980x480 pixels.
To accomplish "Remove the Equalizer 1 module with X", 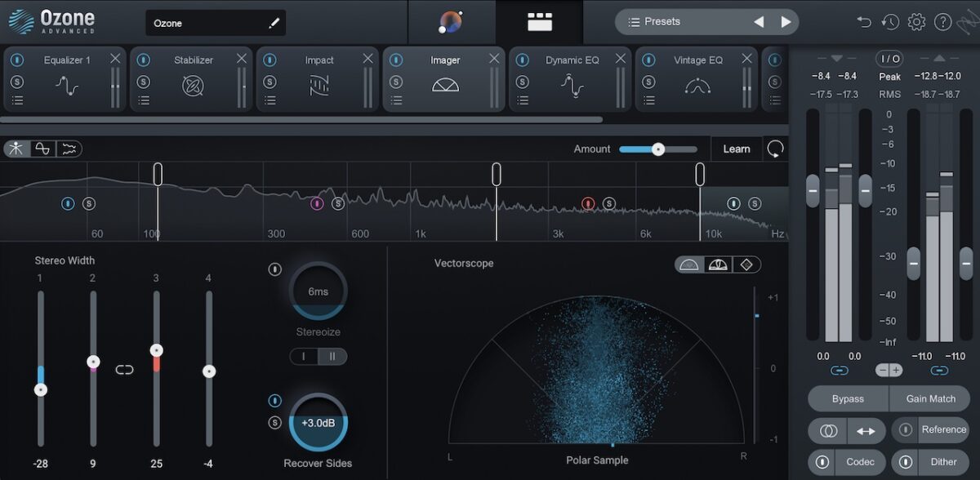I will (x=115, y=59).
